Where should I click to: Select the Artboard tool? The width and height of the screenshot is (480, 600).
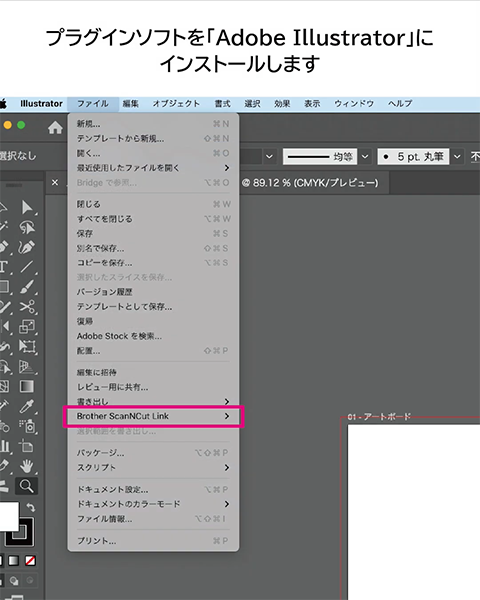(x=27, y=446)
